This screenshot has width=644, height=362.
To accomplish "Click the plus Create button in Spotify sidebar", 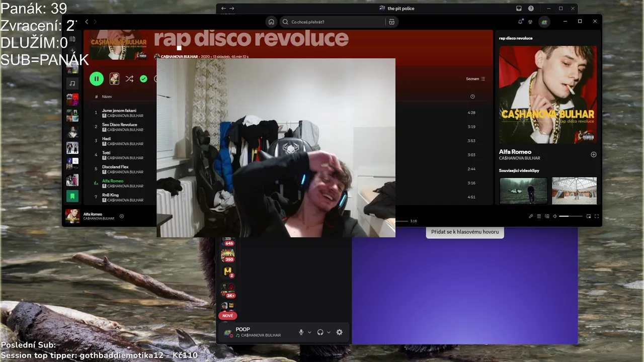I will click(x=72, y=51).
